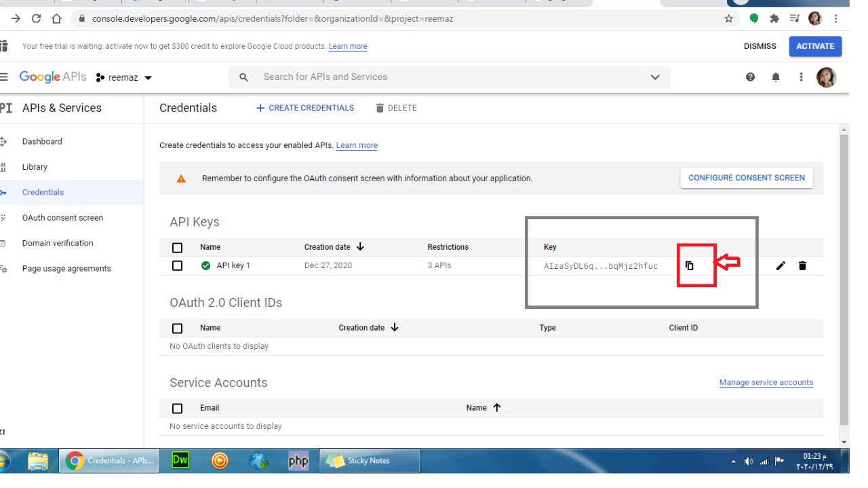Copy the API key to clipboard
Screen dimensions: 868x488
(689, 265)
